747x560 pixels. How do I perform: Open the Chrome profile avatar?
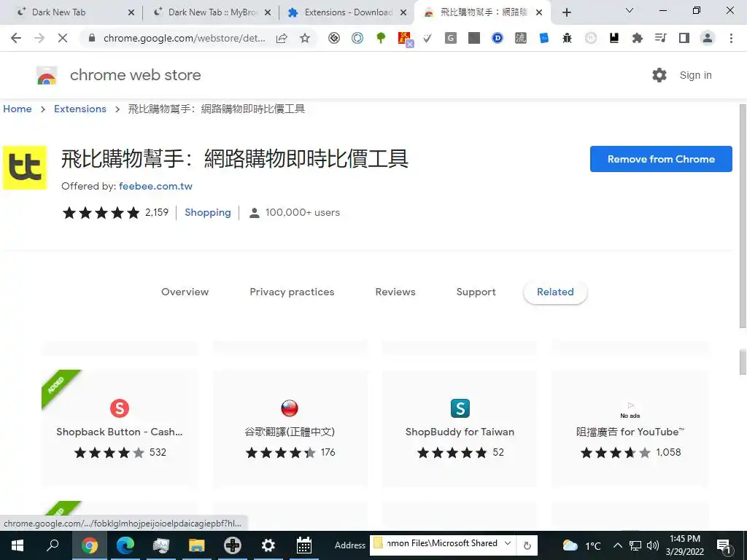[x=708, y=38]
